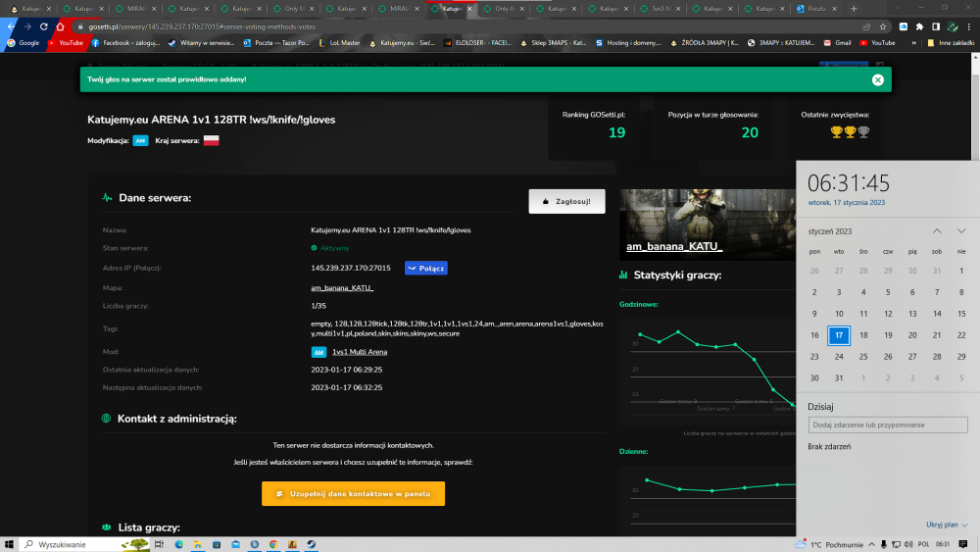Click the AM badge next to Modyfikacja

click(x=140, y=140)
